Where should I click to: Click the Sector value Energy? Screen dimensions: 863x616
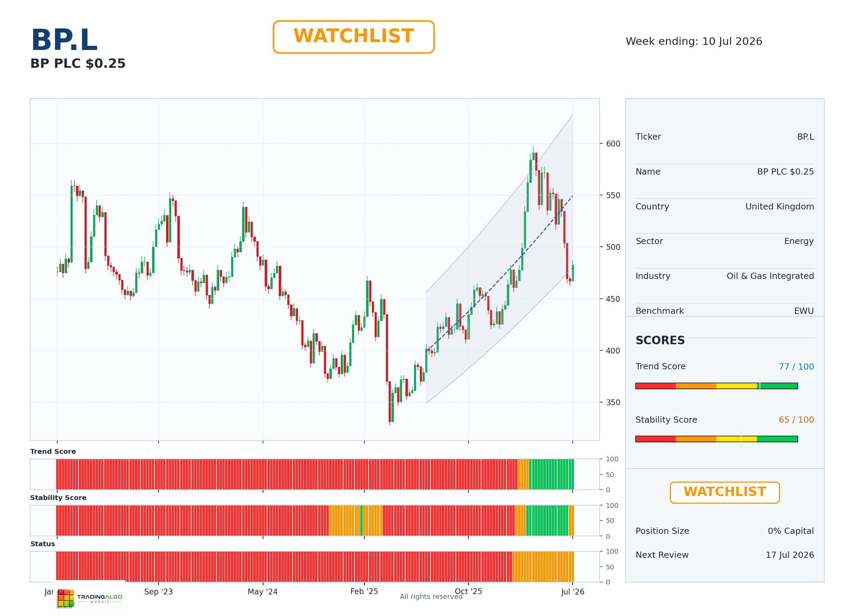coord(799,241)
